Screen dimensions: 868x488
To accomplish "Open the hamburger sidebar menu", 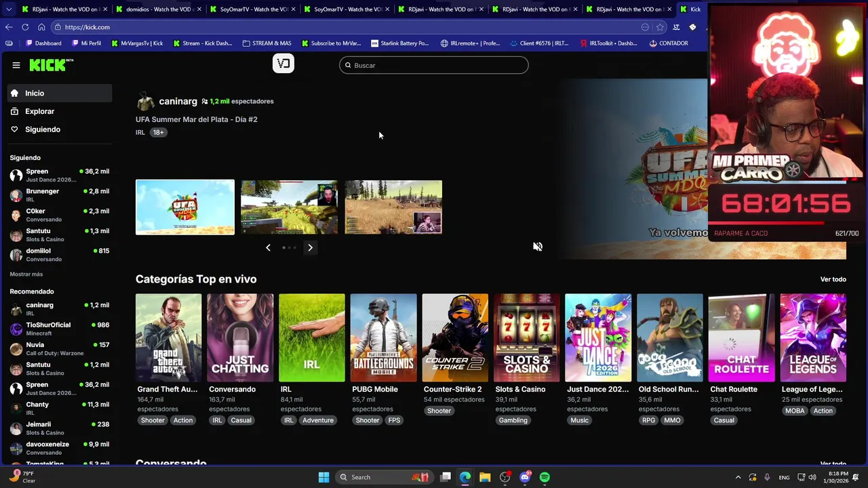I will tap(16, 65).
